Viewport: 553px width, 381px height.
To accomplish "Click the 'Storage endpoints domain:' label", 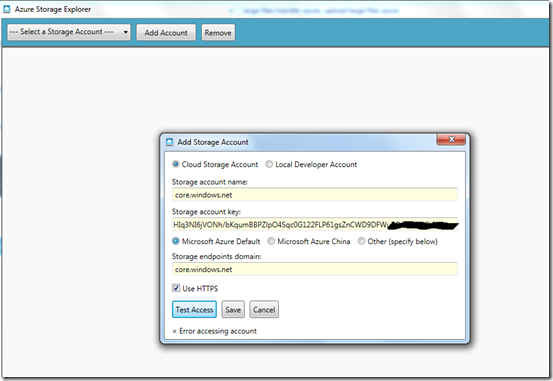I will tap(217, 256).
